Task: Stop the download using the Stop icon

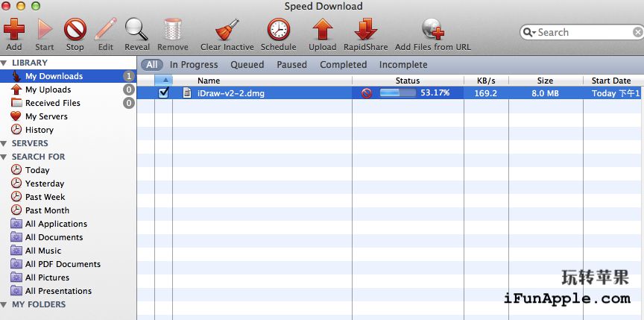Action: (x=75, y=30)
